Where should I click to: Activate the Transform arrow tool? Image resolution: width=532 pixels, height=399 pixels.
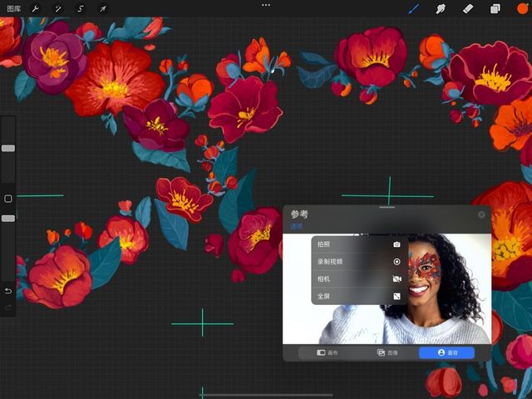[103, 8]
